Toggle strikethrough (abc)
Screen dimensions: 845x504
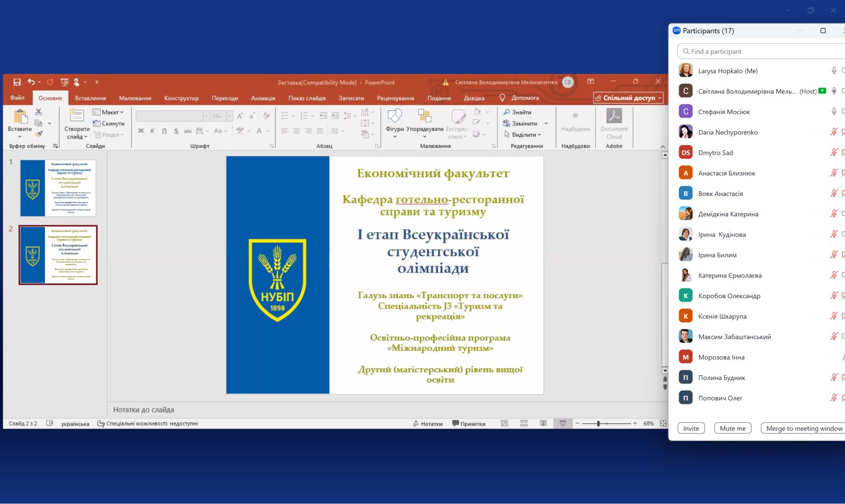pos(187,131)
